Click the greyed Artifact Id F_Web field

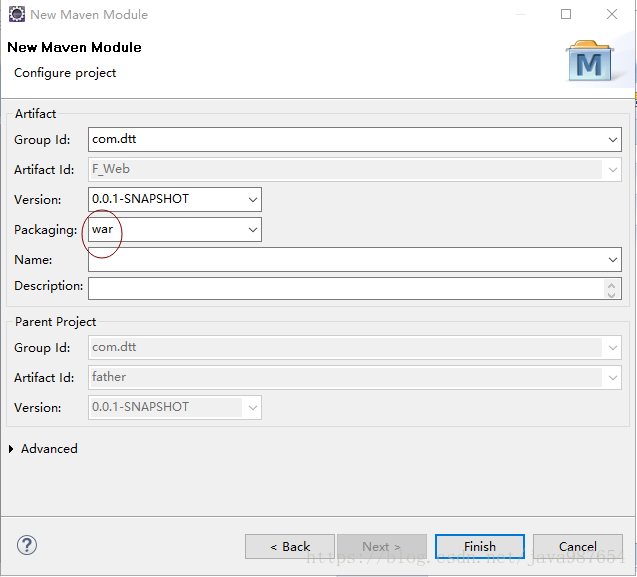[x=355, y=169]
